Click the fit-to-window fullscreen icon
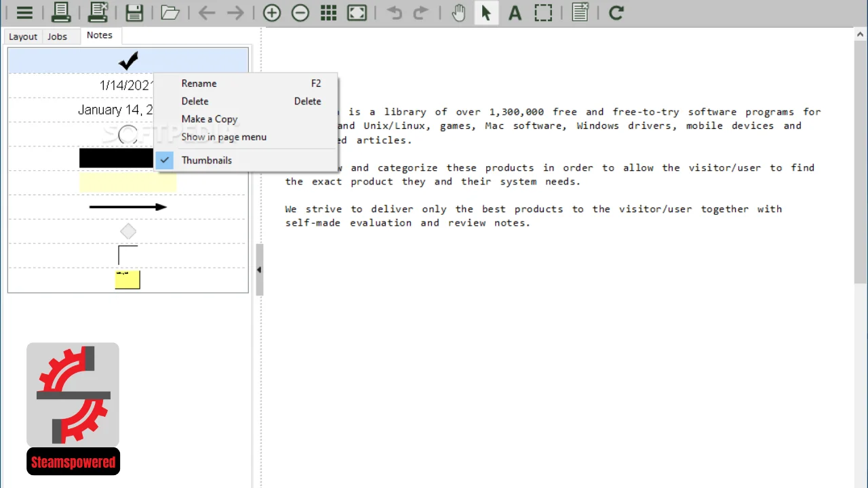 (x=357, y=12)
